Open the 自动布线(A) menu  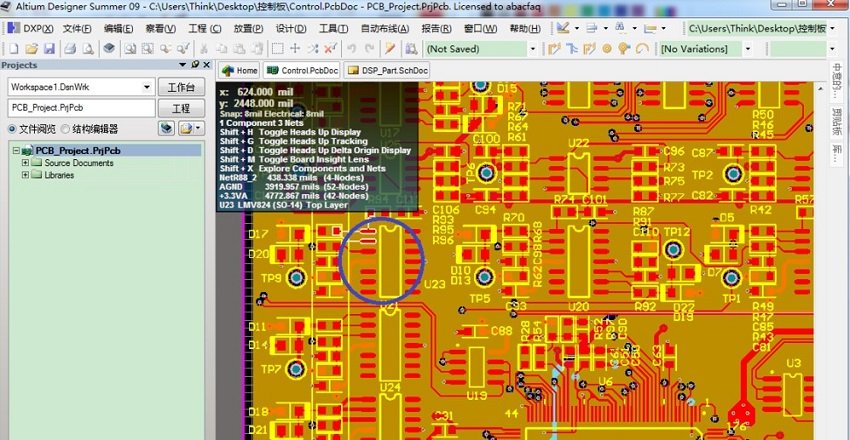pyautogui.click(x=385, y=29)
